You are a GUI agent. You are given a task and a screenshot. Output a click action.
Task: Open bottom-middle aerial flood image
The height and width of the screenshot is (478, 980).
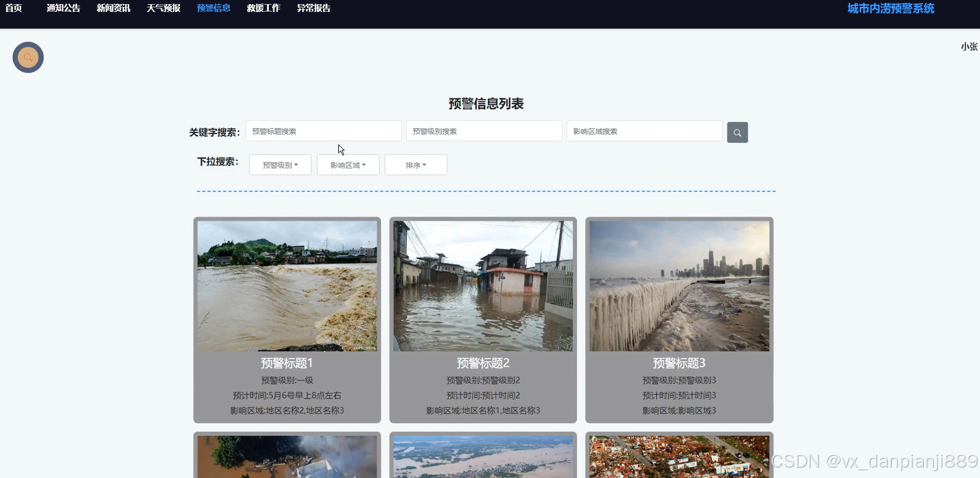pyautogui.click(x=483, y=457)
